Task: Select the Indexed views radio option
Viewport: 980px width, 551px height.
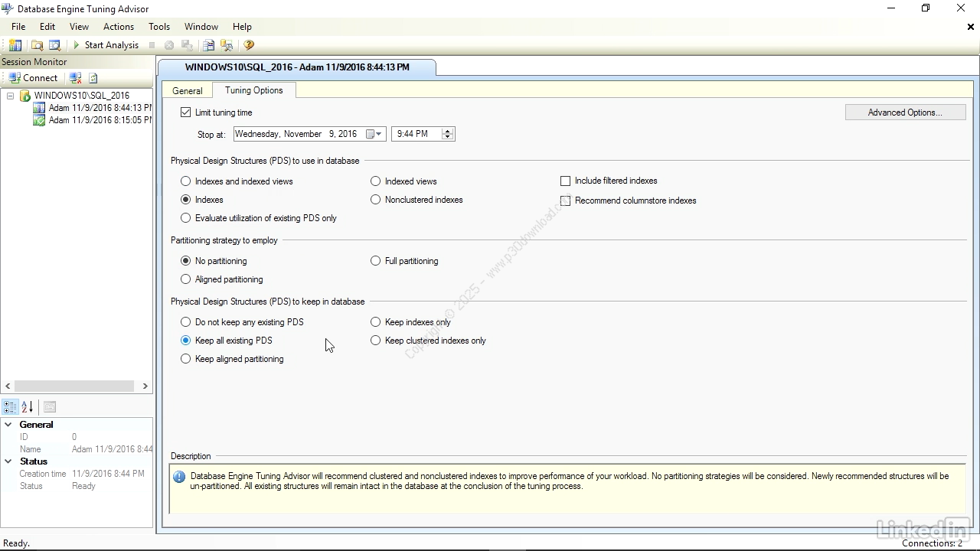Action: click(x=375, y=181)
